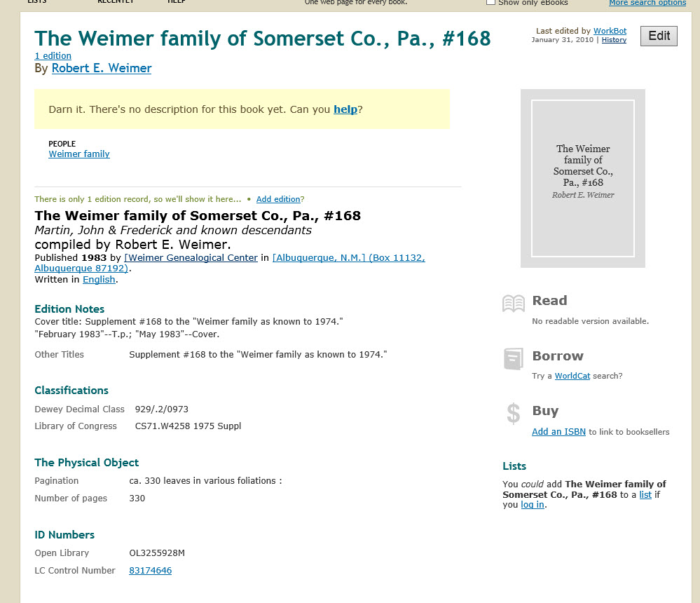Click the Edit button
Screen dimensions: 700x603
(658, 35)
